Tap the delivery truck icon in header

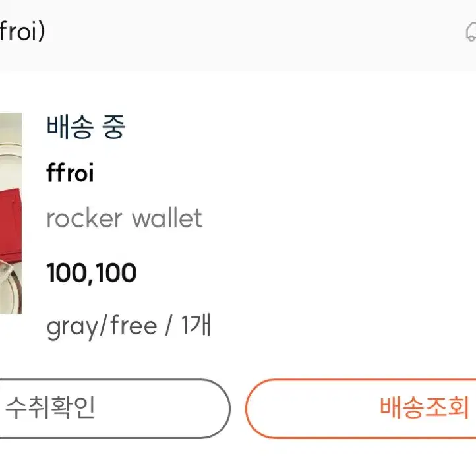click(x=471, y=32)
